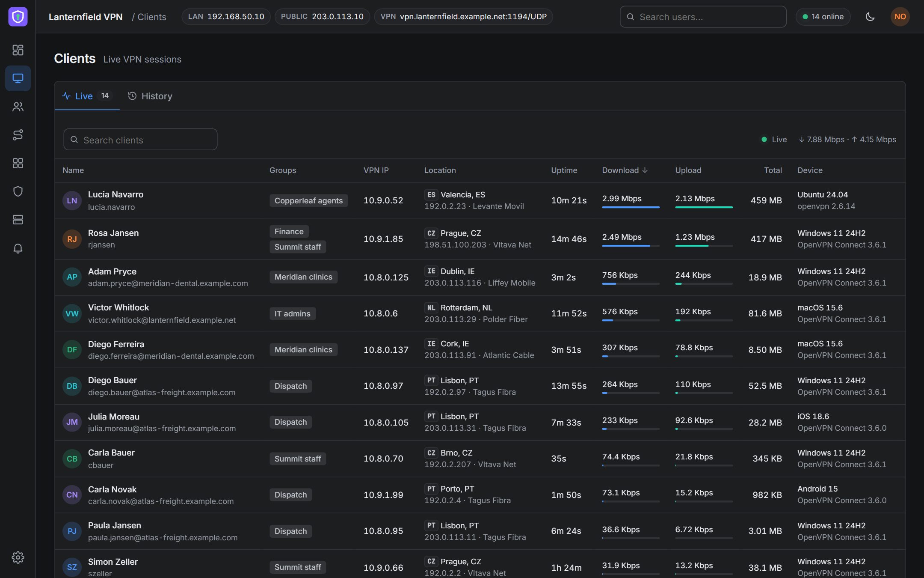Screen dimensions: 924x578
Task: Open the users people icon in sidebar
Action: coord(18,107)
